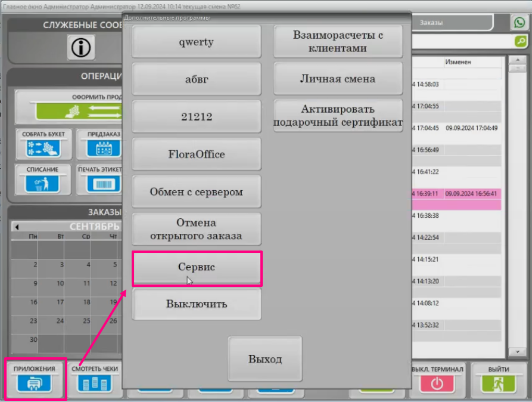Viewport: 532px width, 402px height.
Task: Open Взаиморасчеты с клиентами
Action: [338, 42]
